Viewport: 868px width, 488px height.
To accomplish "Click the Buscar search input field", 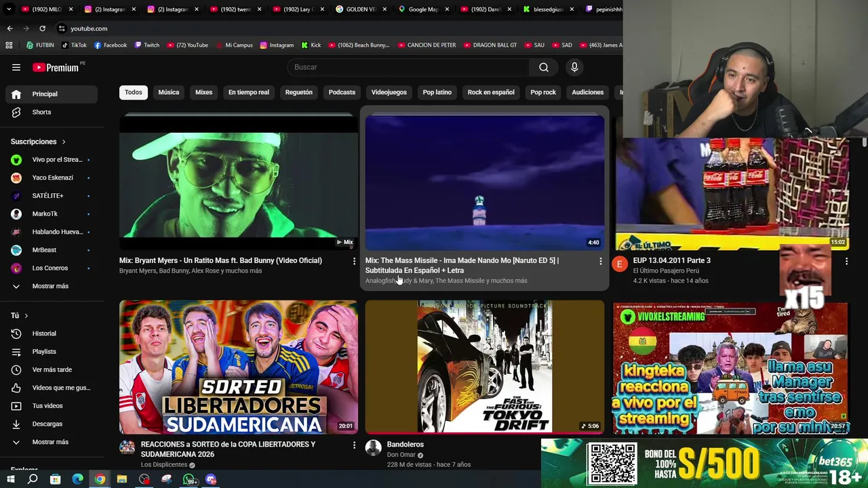I will pyautogui.click(x=409, y=67).
